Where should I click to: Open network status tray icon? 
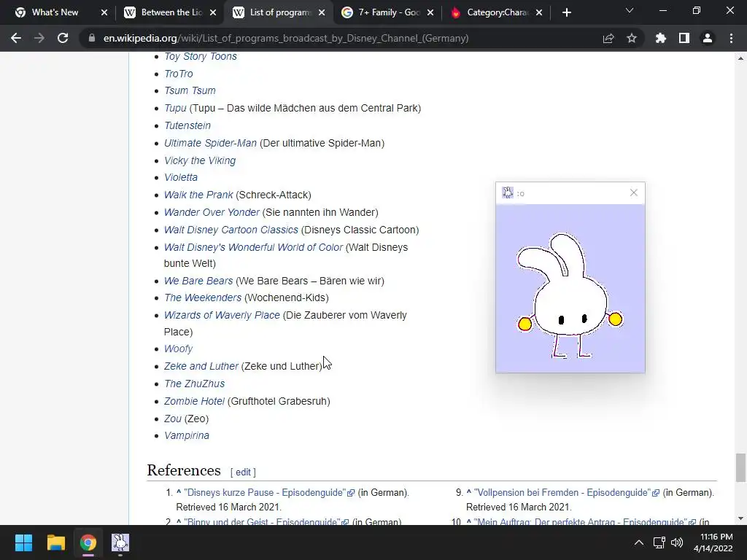(659, 542)
